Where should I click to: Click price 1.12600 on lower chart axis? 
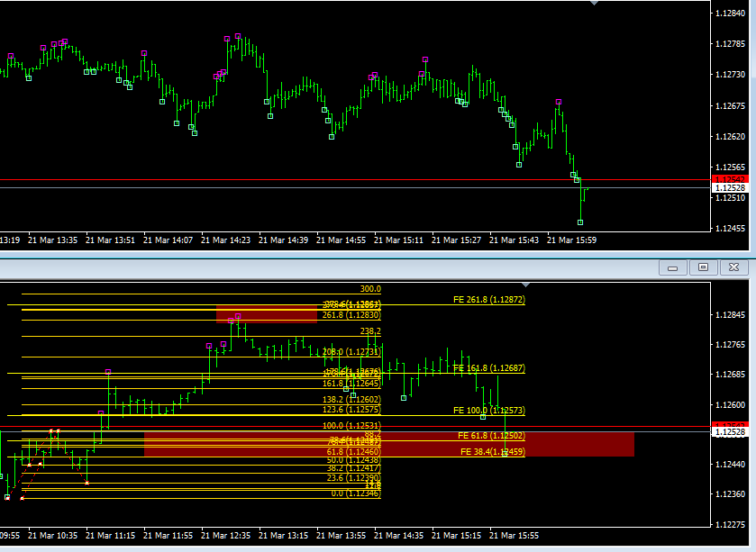[x=730, y=405]
